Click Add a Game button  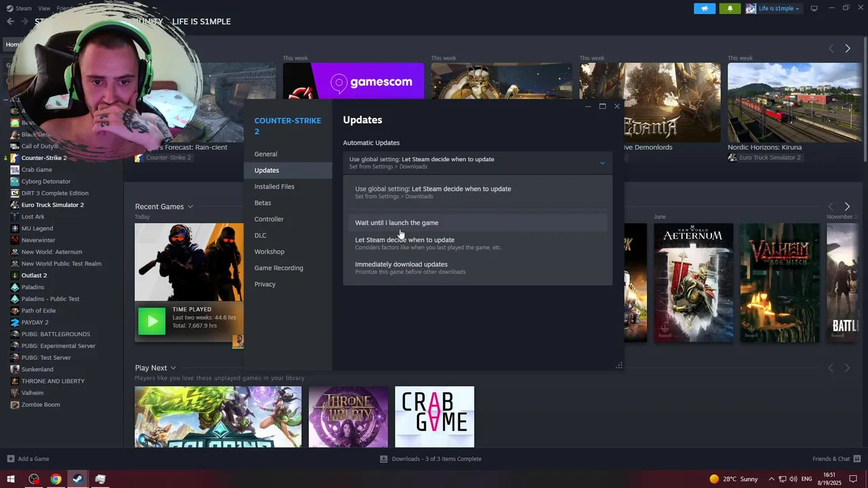[28, 459]
